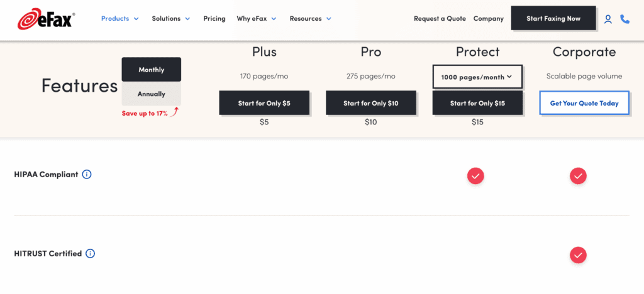
Task: Click the phone contact icon
Action: point(625,19)
